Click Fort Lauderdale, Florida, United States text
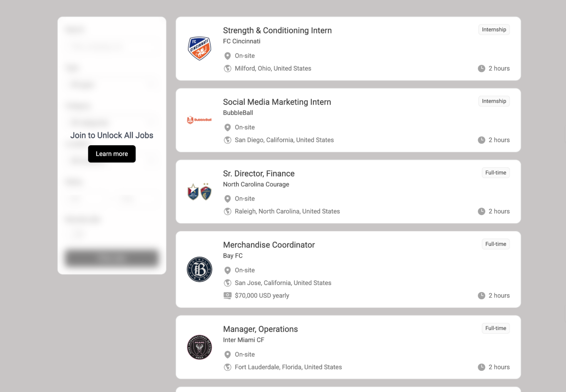The height and width of the screenshot is (392, 566). pyautogui.click(x=288, y=367)
